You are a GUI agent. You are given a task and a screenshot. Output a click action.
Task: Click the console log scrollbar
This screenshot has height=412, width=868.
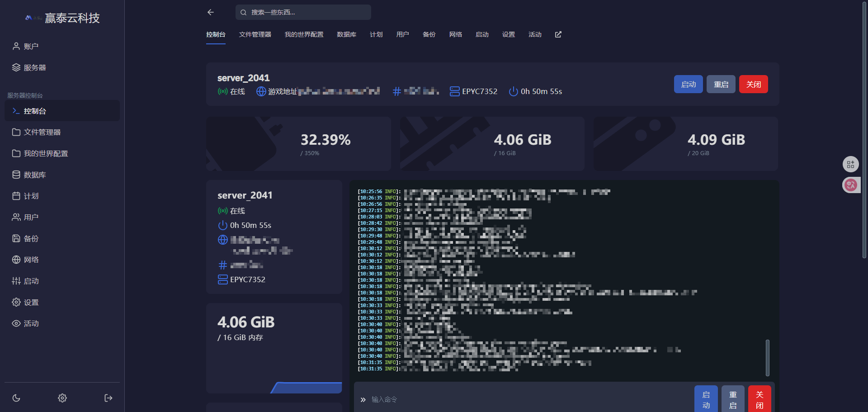[767, 357]
